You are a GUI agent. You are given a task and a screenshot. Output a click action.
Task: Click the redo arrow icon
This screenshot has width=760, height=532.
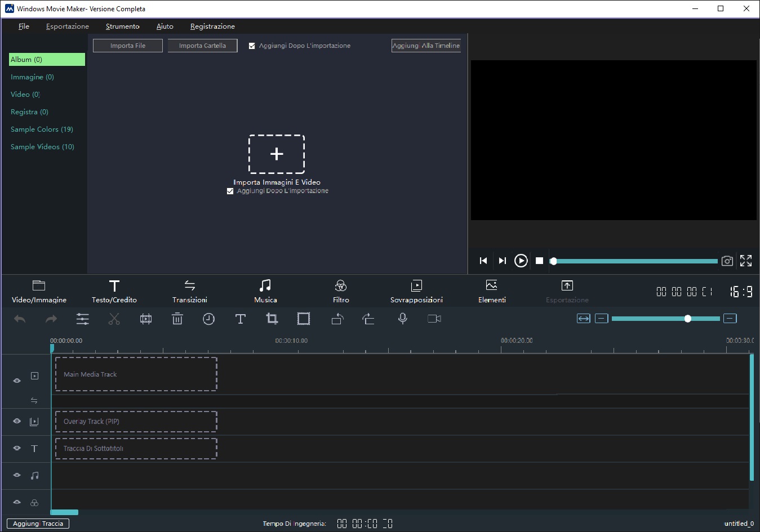(51, 319)
